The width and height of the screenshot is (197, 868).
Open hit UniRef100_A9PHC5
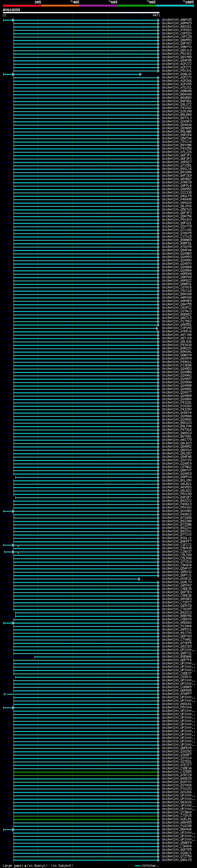pos(176,24)
